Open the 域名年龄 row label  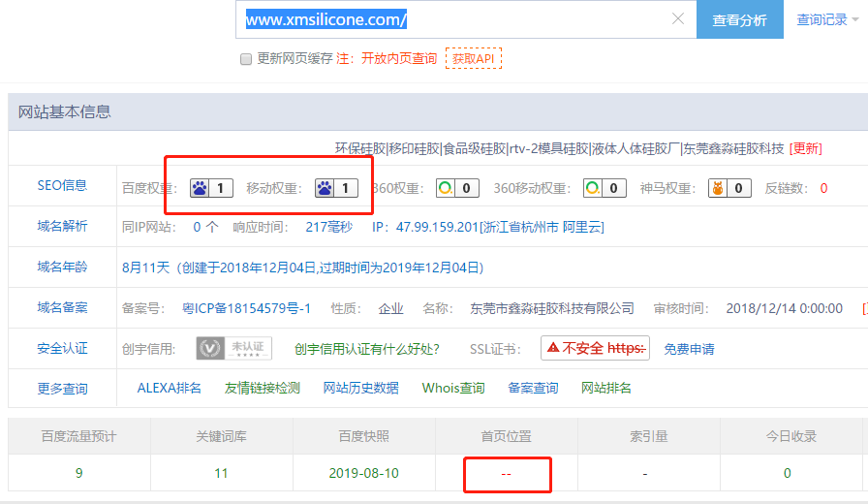point(62,267)
